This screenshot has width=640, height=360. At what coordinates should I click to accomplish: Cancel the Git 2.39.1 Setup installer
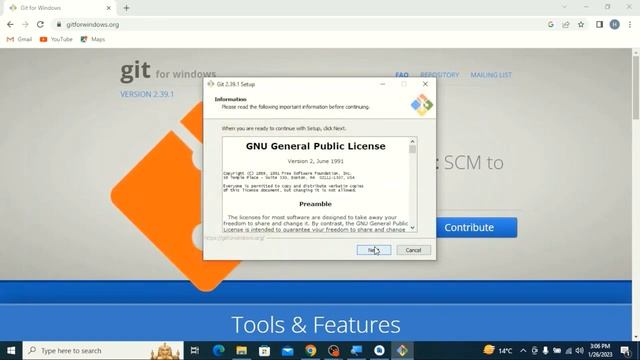pyautogui.click(x=413, y=250)
